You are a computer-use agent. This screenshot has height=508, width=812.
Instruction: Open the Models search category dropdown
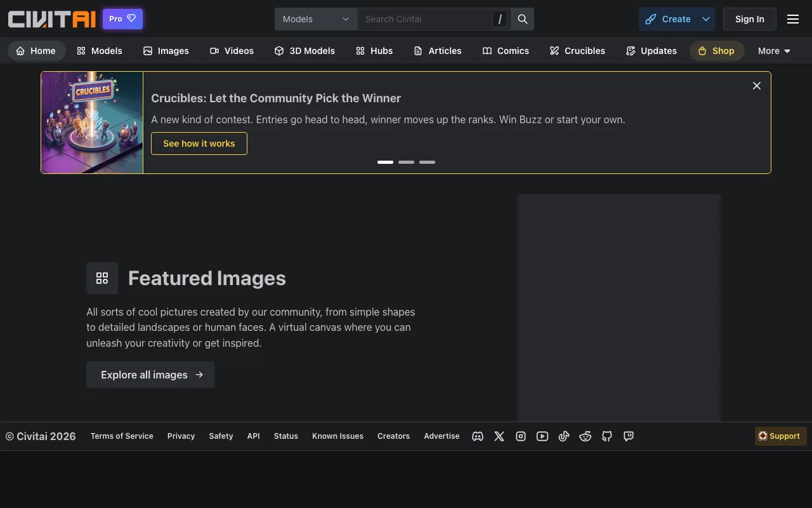coord(316,19)
